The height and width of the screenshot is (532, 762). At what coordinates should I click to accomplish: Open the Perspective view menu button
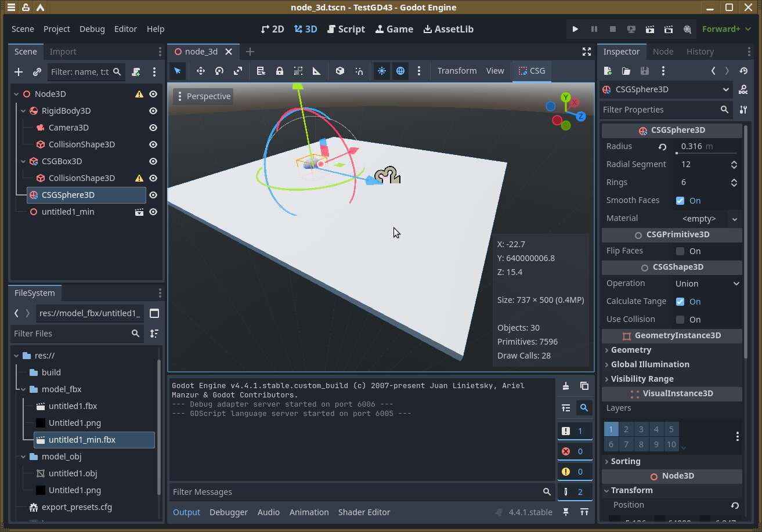tap(203, 96)
